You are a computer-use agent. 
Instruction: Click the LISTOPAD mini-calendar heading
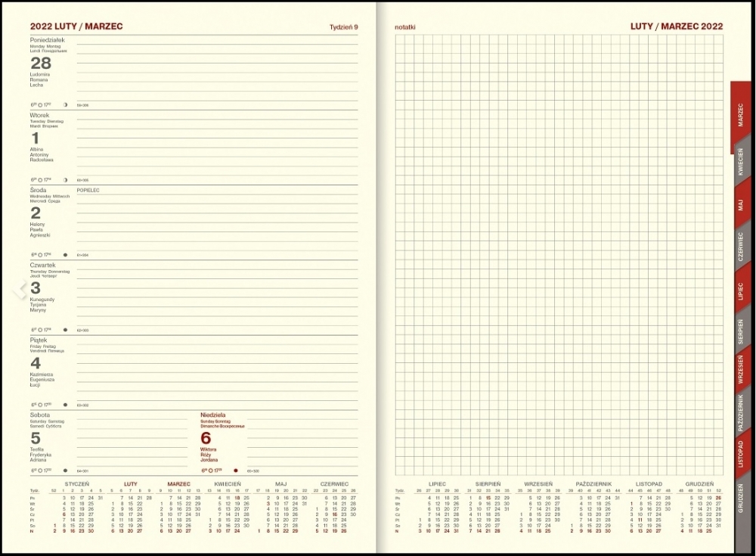point(649,484)
